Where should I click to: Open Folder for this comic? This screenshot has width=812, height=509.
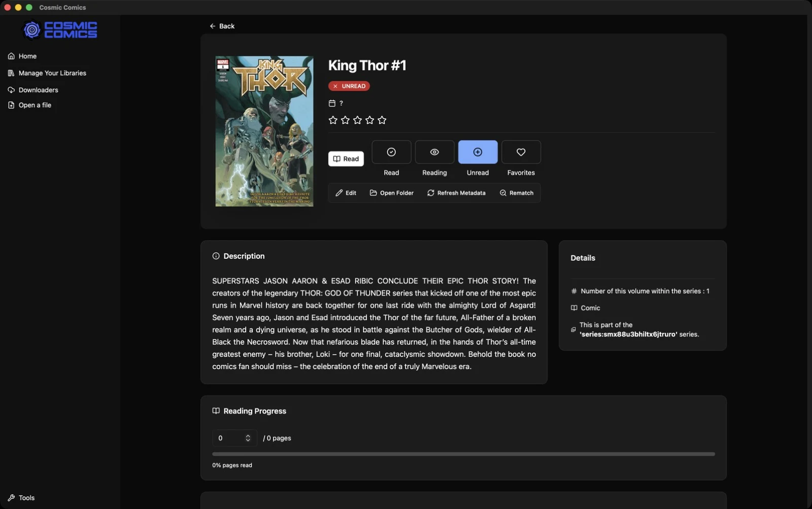392,193
